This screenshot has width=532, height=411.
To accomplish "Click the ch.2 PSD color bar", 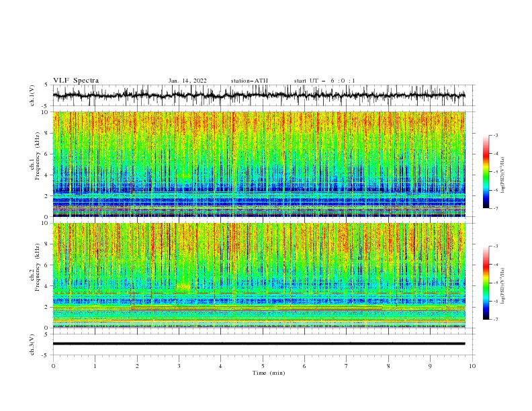I will point(486,283).
